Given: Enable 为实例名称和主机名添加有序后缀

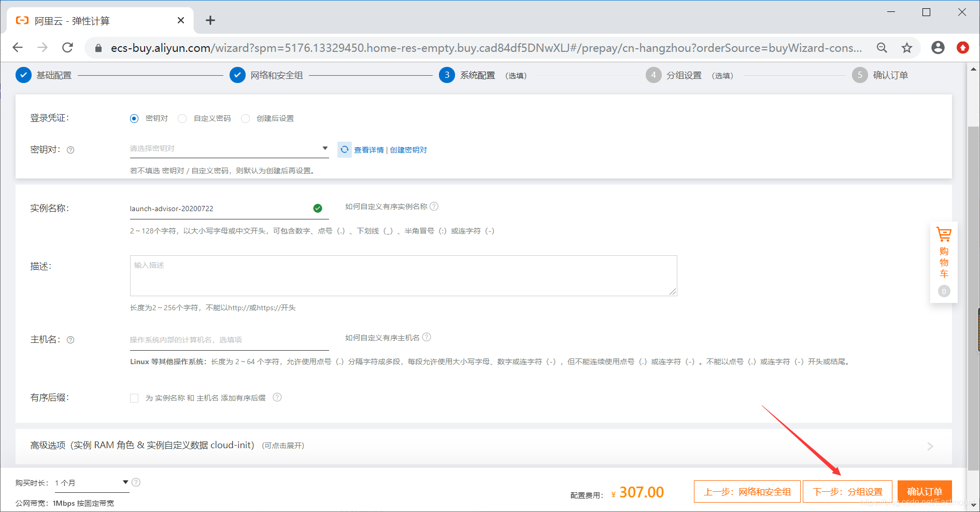Looking at the screenshot, I should pos(134,398).
